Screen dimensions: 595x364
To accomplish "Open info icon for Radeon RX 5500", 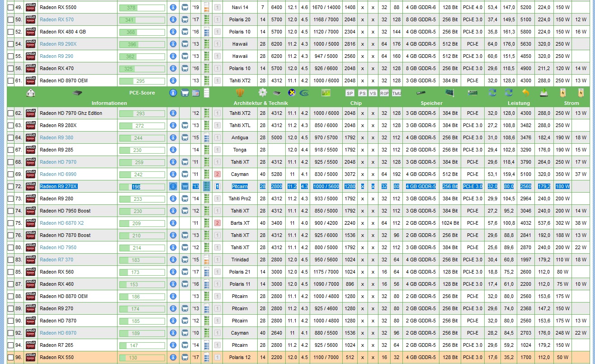I will (173, 7).
